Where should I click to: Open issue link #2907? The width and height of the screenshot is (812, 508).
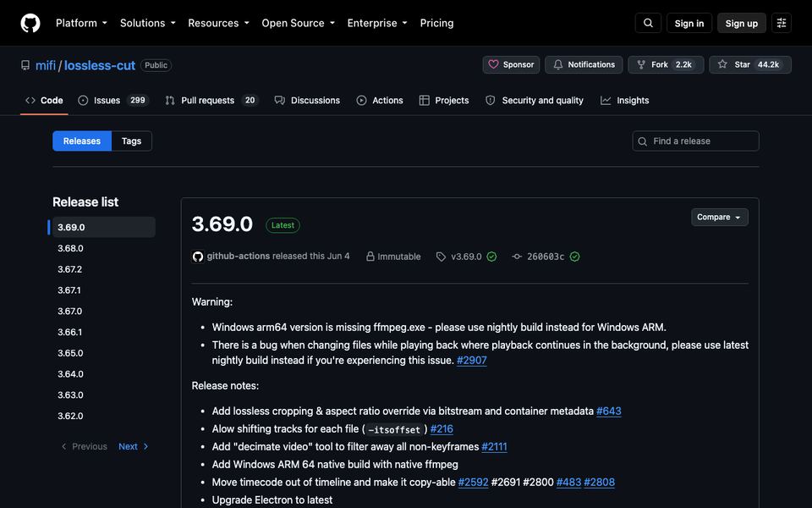tap(471, 361)
